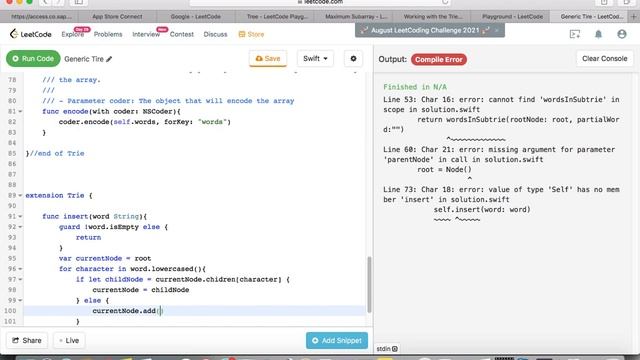Open the Discuss page
The image size is (640, 360).
click(x=215, y=34)
